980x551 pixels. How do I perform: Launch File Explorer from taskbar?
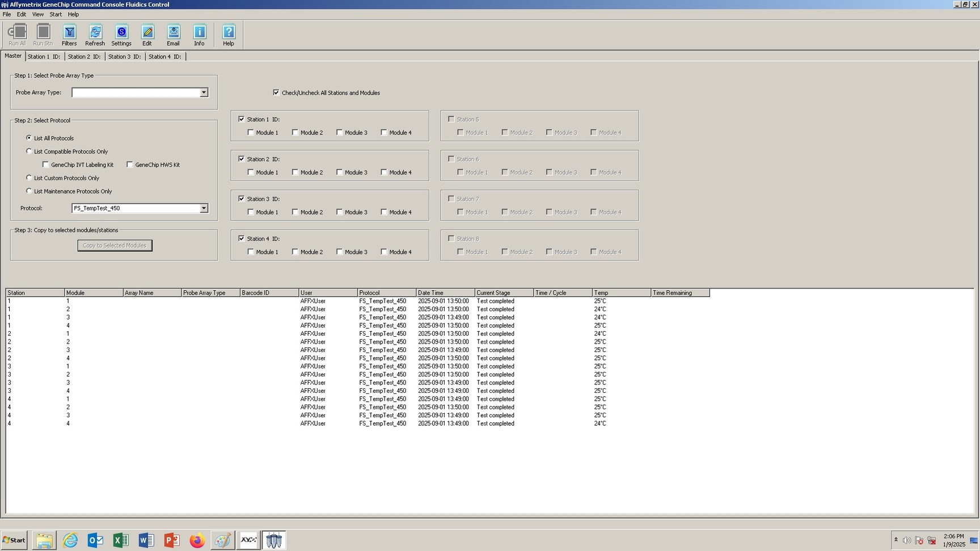[44, 540]
